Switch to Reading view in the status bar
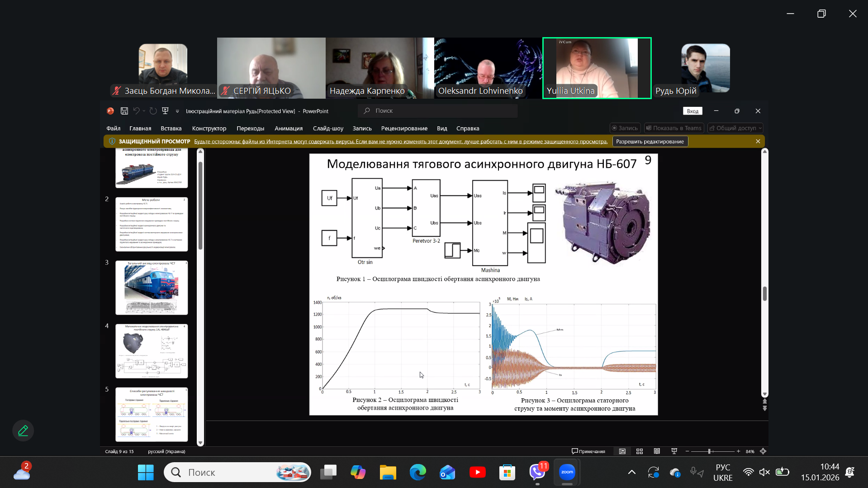868x488 pixels. pos(657,451)
